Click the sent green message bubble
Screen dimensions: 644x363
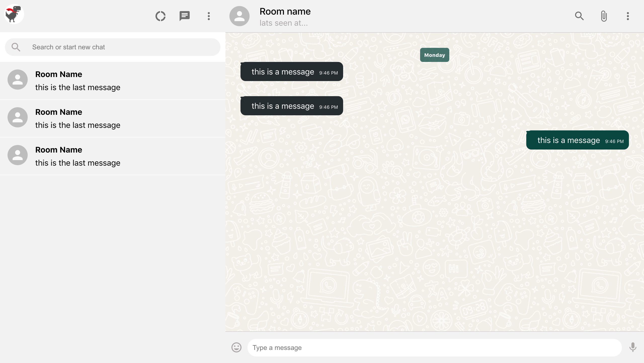coord(577,140)
